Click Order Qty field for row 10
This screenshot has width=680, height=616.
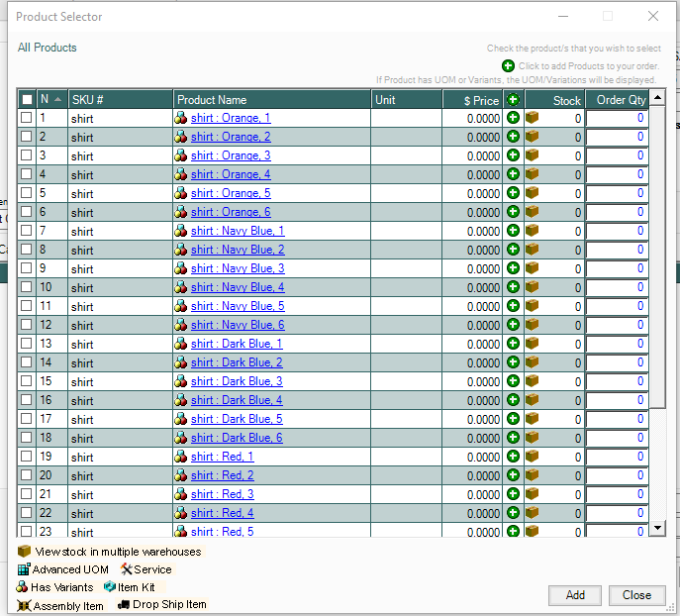(616, 287)
